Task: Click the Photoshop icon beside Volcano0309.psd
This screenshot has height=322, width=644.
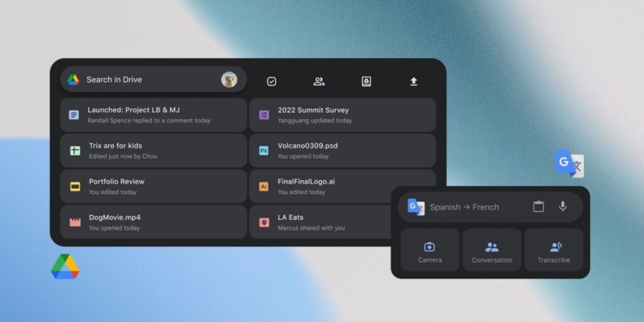Action: pos(264,151)
